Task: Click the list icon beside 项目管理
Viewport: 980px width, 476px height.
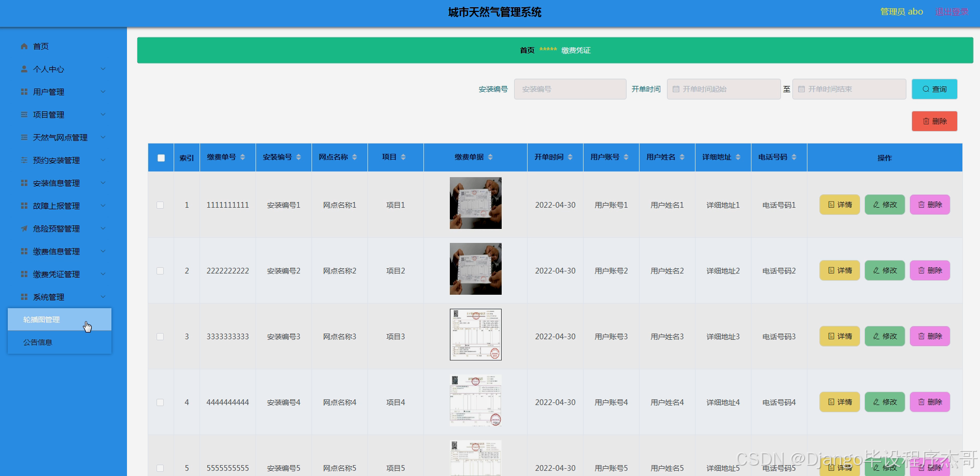Action: 24,114
